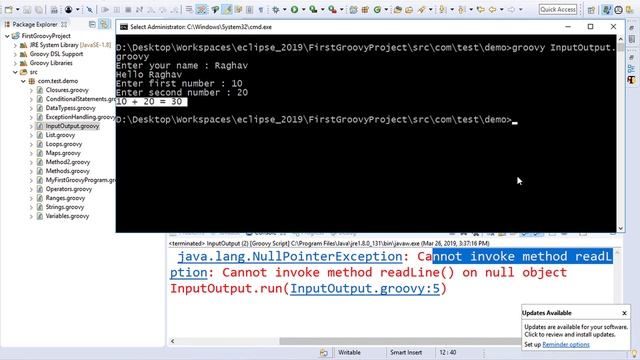
Task: Click the New file wizard icon
Action: click(x=9, y=9)
